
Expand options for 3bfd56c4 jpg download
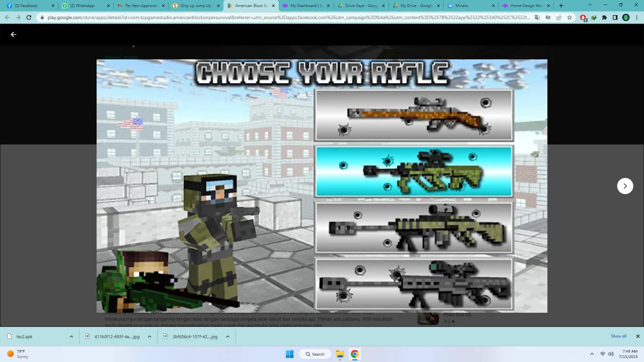[x=227, y=336]
